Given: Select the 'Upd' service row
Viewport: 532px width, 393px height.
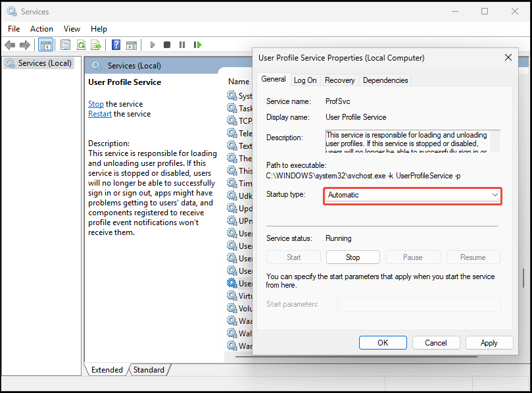Looking at the screenshot, I should click(239, 208).
